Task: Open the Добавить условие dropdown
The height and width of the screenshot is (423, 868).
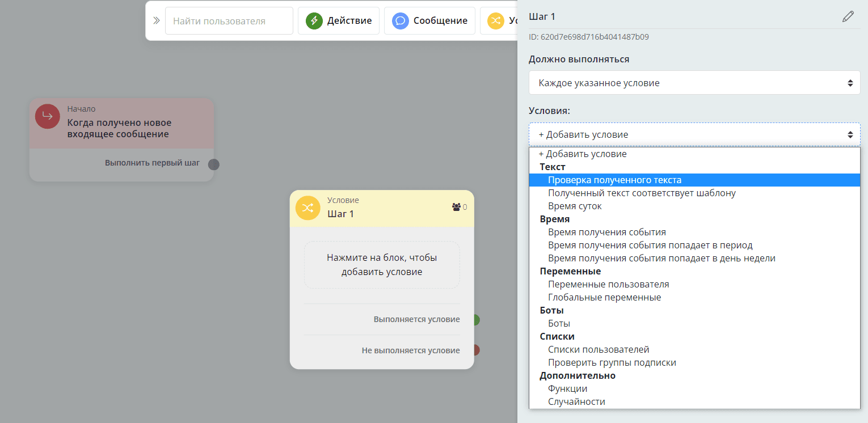Action: pos(694,134)
